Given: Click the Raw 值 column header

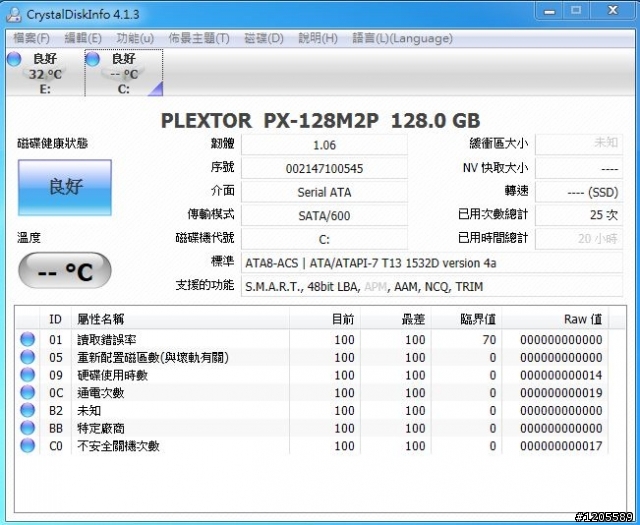Looking at the screenshot, I should point(555,319).
